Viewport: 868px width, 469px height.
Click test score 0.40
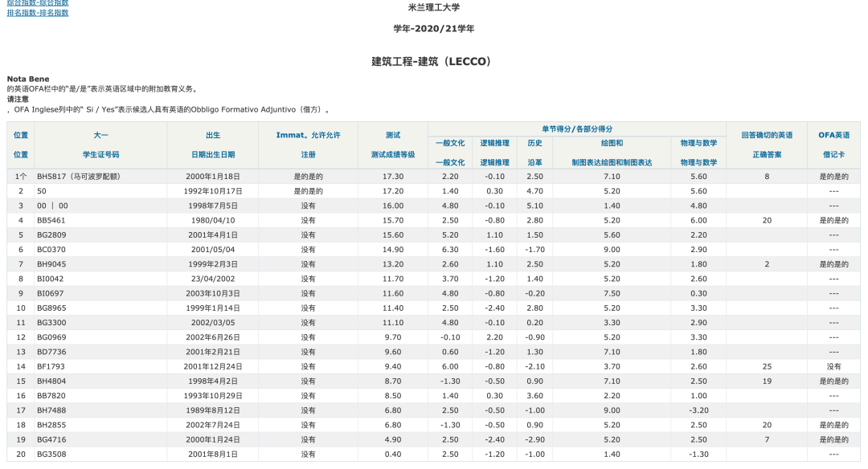393,454
